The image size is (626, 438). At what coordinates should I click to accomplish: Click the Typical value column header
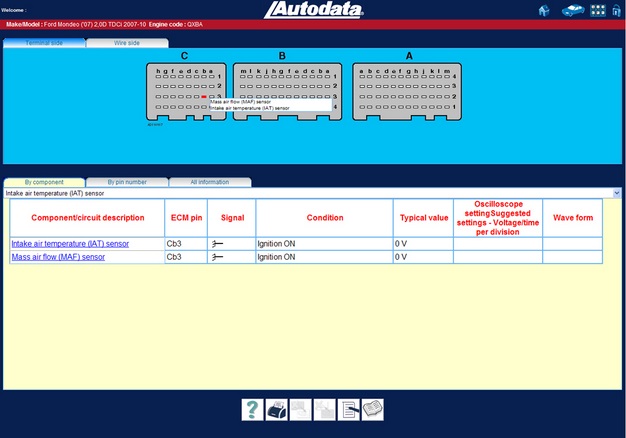(x=424, y=218)
